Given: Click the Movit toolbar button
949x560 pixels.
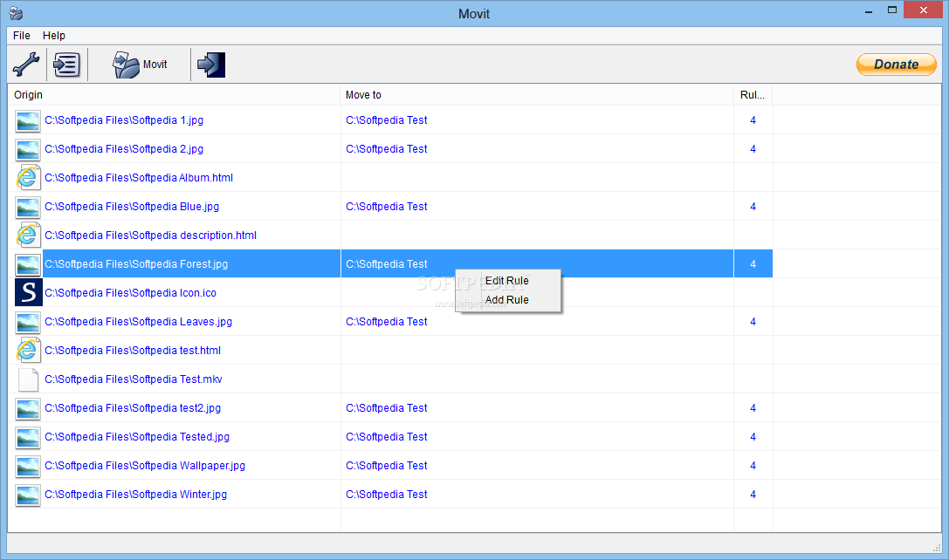Looking at the screenshot, I should pos(140,64).
